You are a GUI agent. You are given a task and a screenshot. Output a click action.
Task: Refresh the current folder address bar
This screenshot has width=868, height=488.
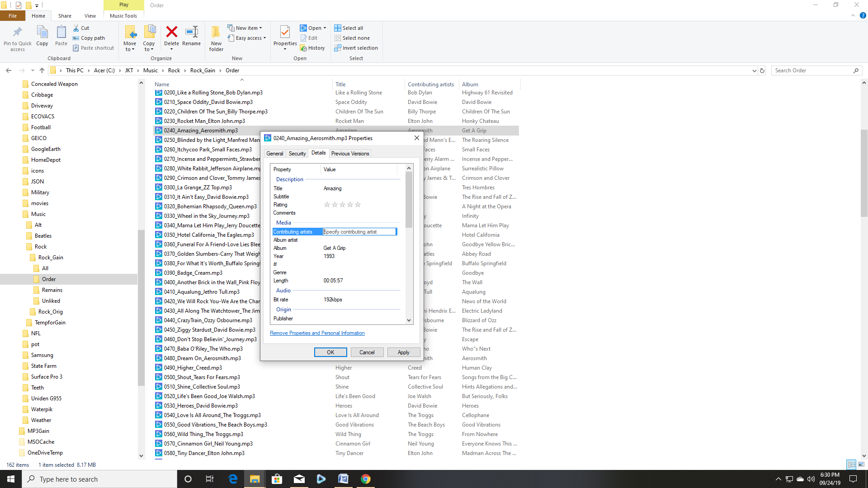pyautogui.click(x=762, y=70)
